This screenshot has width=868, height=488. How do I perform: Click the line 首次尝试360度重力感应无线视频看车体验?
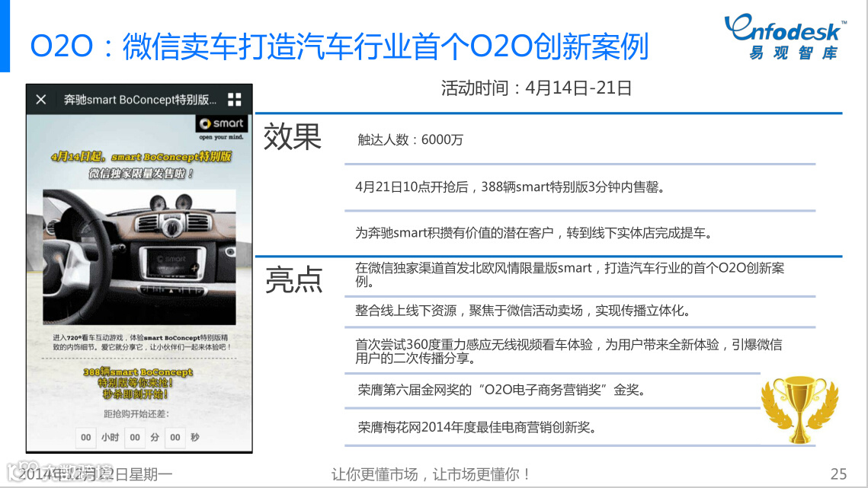click(x=569, y=351)
